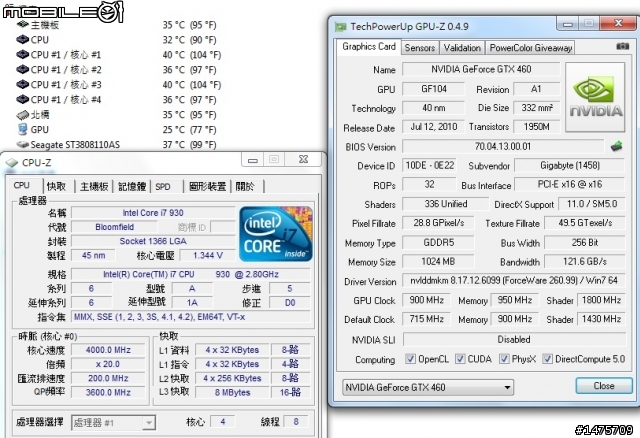Viewport: 640px width, 438px height.
Task: Select the 記憶體 memory tab in CPU-Z
Action: point(131,187)
